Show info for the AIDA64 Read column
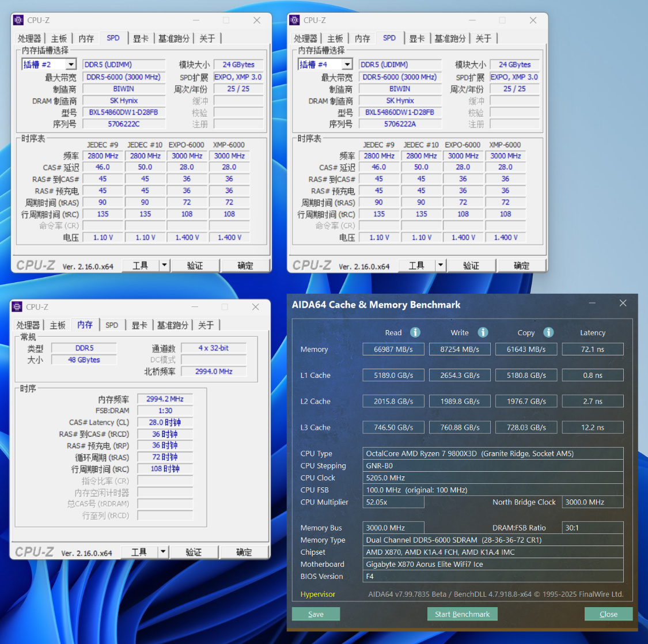648x644 pixels. 415,332
